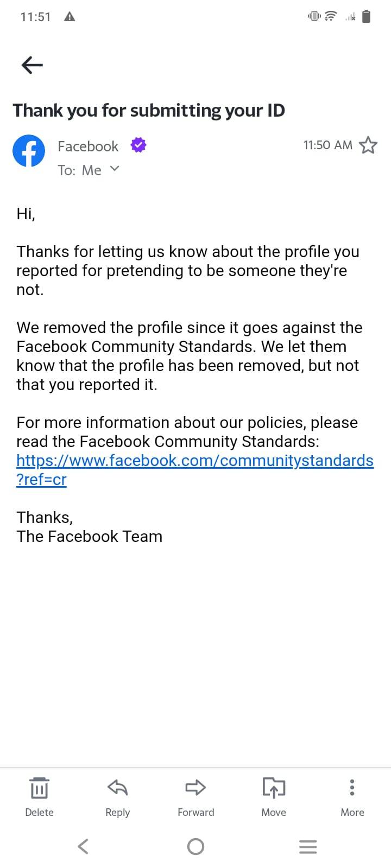Tap the back arrow to exit email
Image resolution: width=391 pixels, height=868 pixels.
tap(32, 65)
